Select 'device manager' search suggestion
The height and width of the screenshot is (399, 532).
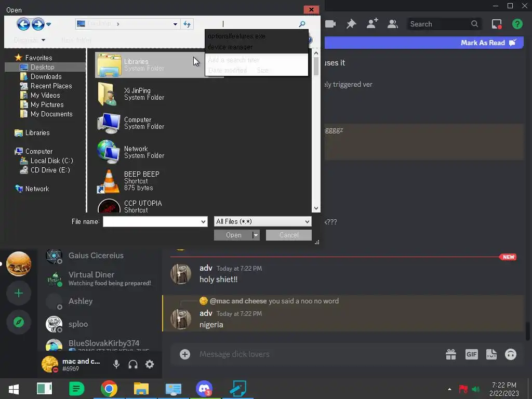point(230,47)
